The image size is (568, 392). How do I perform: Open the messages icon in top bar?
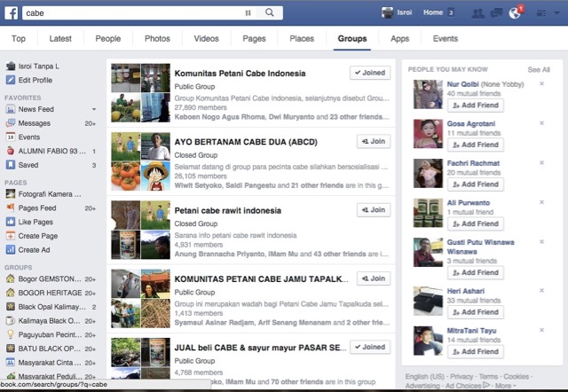click(497, 13)
